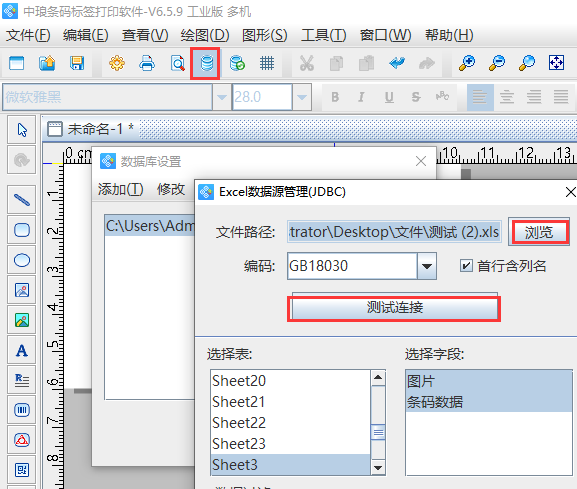Select the rounded rectangle tool
Image resolution: width=577 pixels, height=489 pixels.
coord(22,230)
